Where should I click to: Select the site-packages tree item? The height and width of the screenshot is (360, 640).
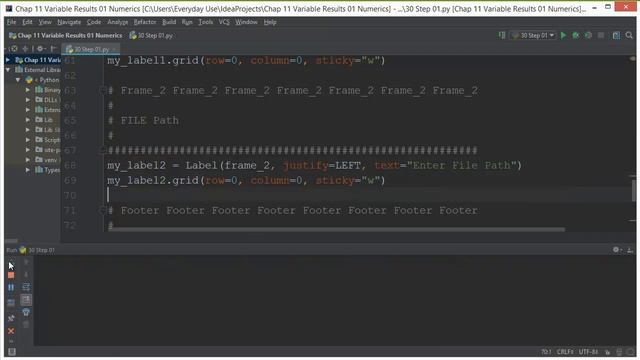coord(48,150)
